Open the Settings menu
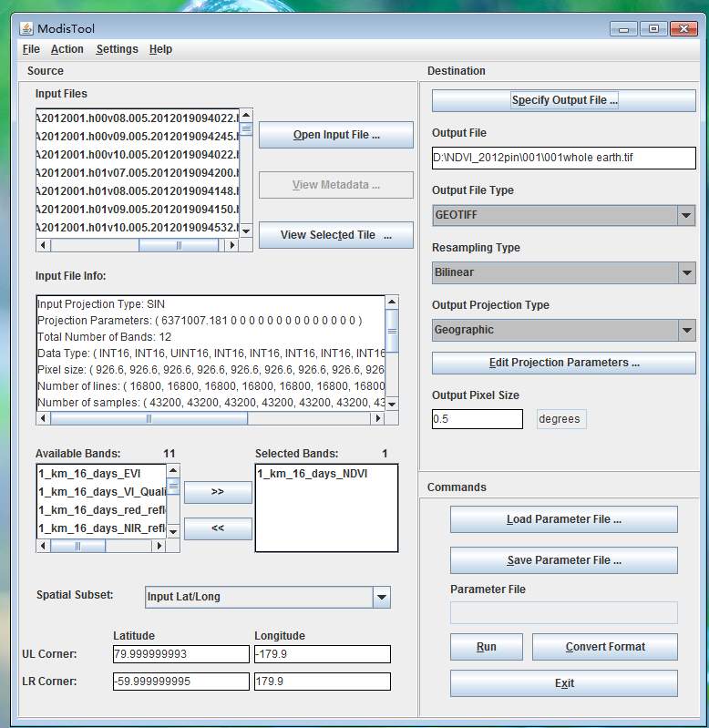 pyautogui.click(x=117, y=49)
